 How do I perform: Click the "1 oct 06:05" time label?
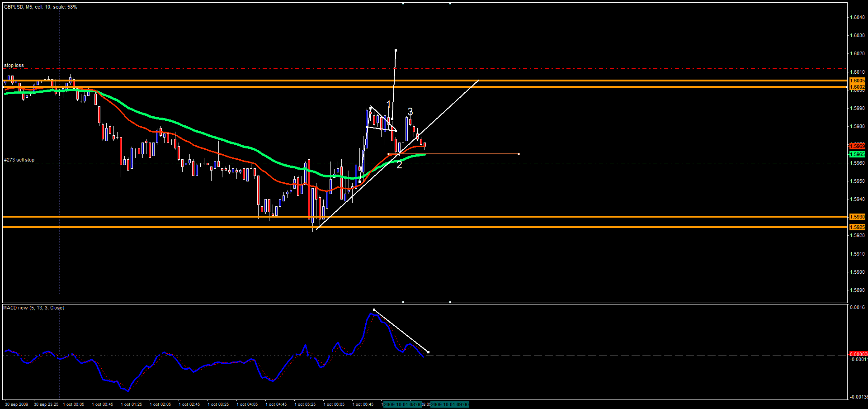click(334, 404)
